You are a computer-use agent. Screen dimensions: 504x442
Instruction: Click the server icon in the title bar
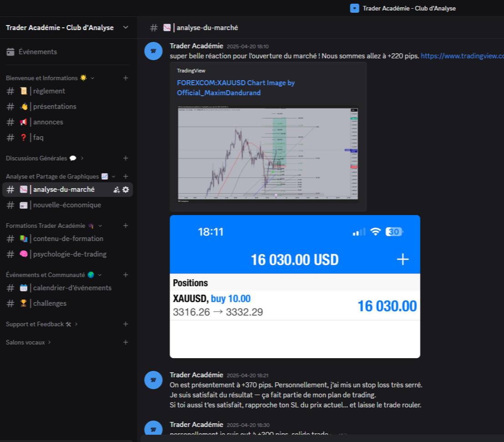click(355, 8)
